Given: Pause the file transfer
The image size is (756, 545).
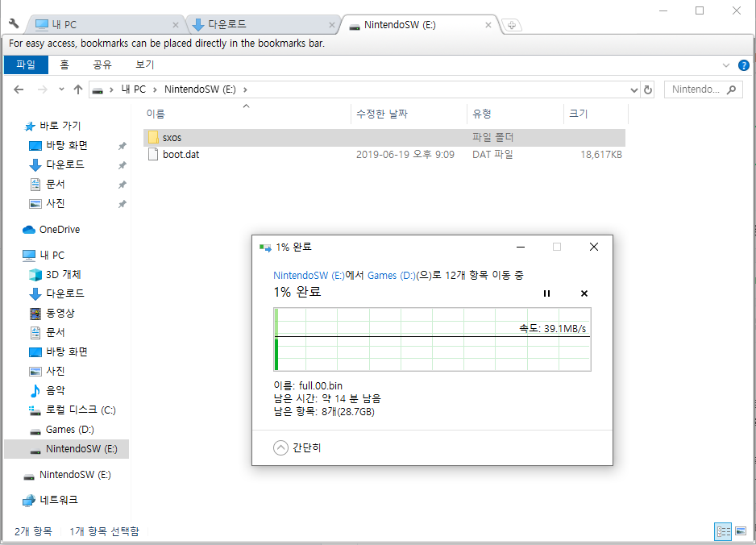Looking at the screenshot, I should (546, 293).
